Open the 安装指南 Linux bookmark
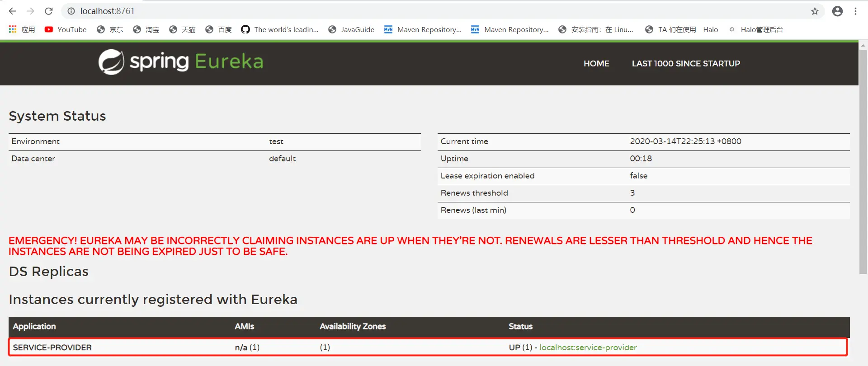The height and width of the screenshot is (366, 868). point(596,29)
